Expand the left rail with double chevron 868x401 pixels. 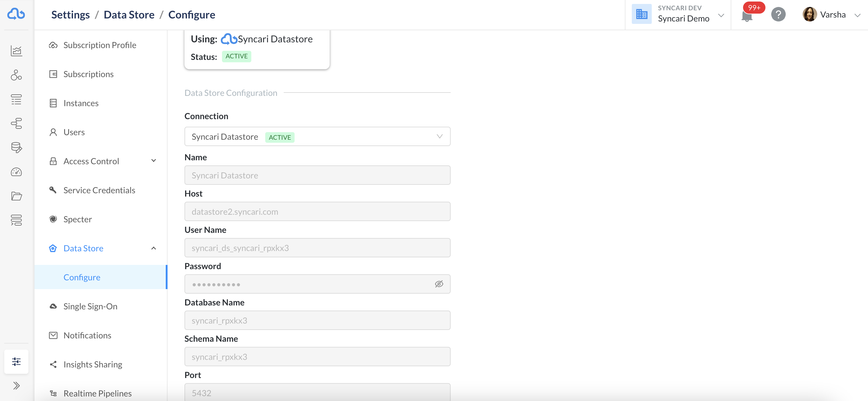point(16,386)
